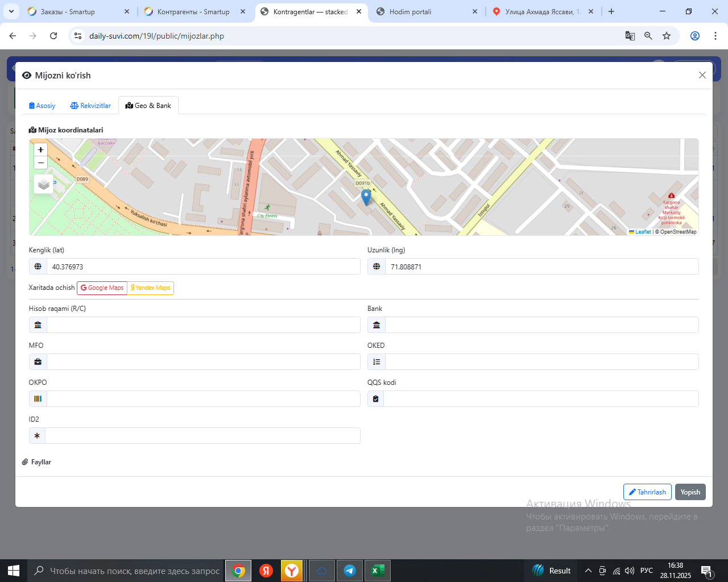Reload the page in the browser
728x582 pixels.
(53, 36)
